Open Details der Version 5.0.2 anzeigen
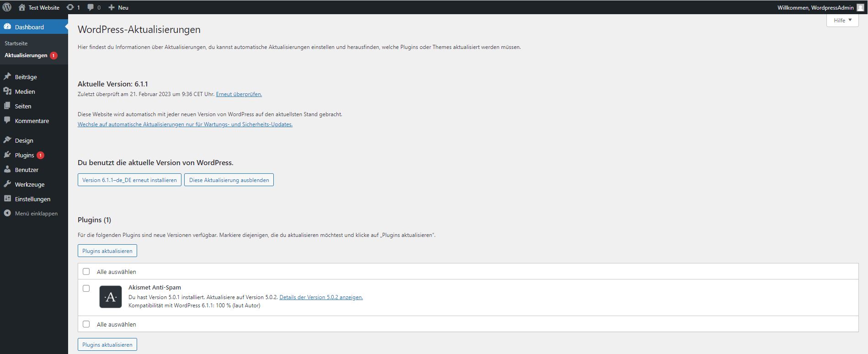The width and height of the screenshot is (868, 354). tap(321, 297)
